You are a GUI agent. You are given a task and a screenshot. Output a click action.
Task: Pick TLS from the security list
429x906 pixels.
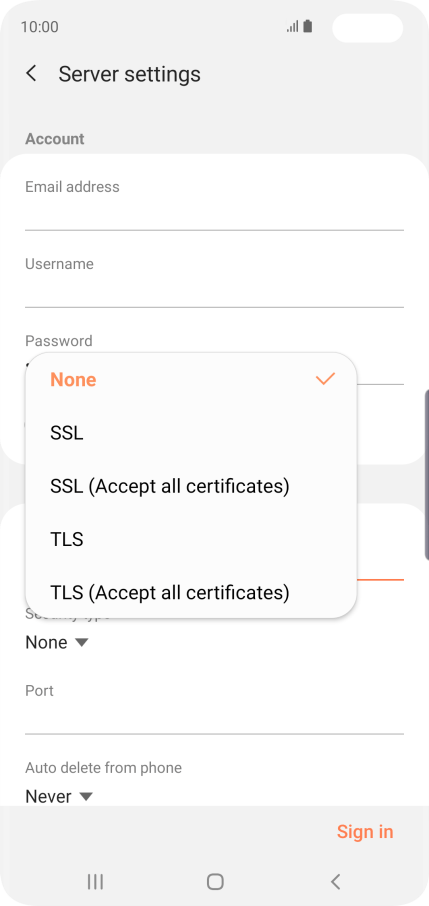coord(191,540)
